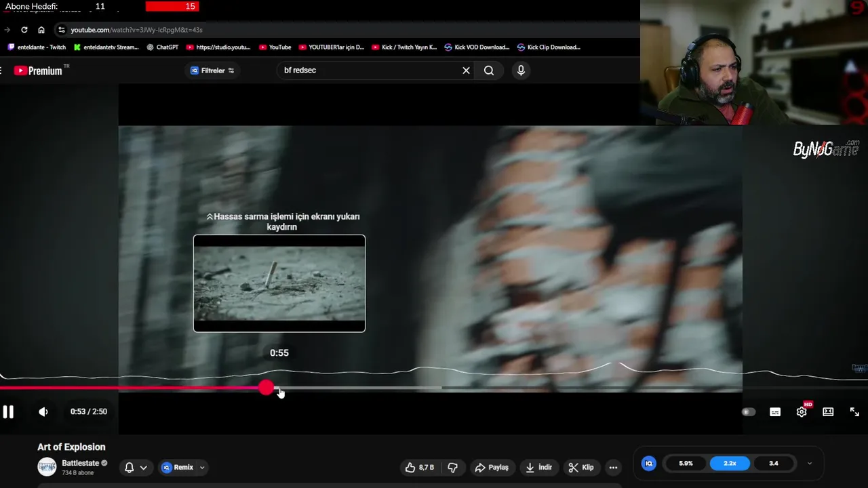Open the ChatGPT bookmark
Screen dimensions: 868x488
(163, 47)
